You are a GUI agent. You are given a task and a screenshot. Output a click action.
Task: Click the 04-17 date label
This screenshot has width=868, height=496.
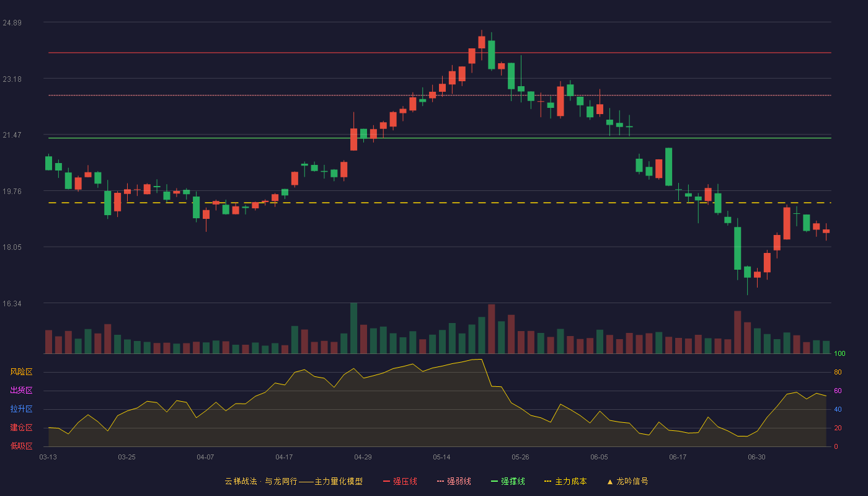[x=284, y=457]
